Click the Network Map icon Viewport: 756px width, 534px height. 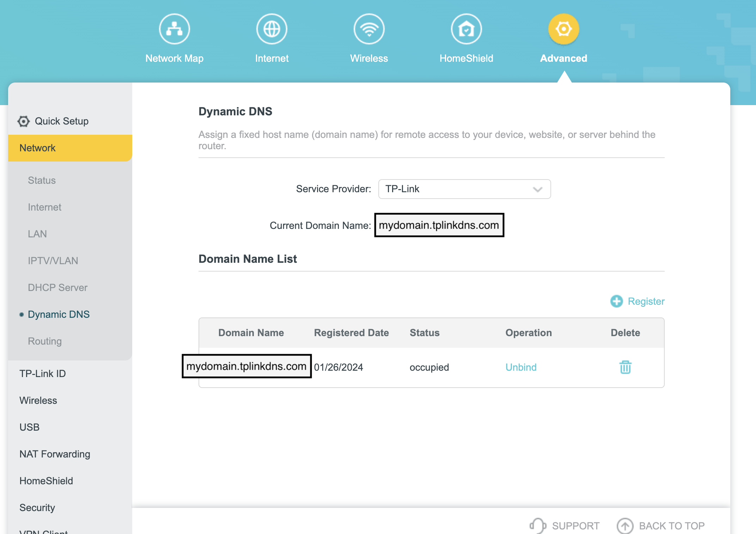(x=174, y=29)
